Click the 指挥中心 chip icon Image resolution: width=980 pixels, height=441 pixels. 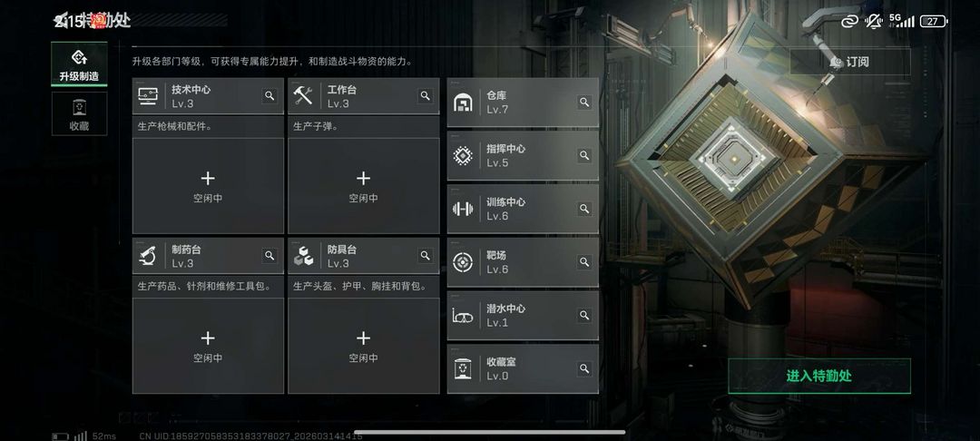click(463, 155)
